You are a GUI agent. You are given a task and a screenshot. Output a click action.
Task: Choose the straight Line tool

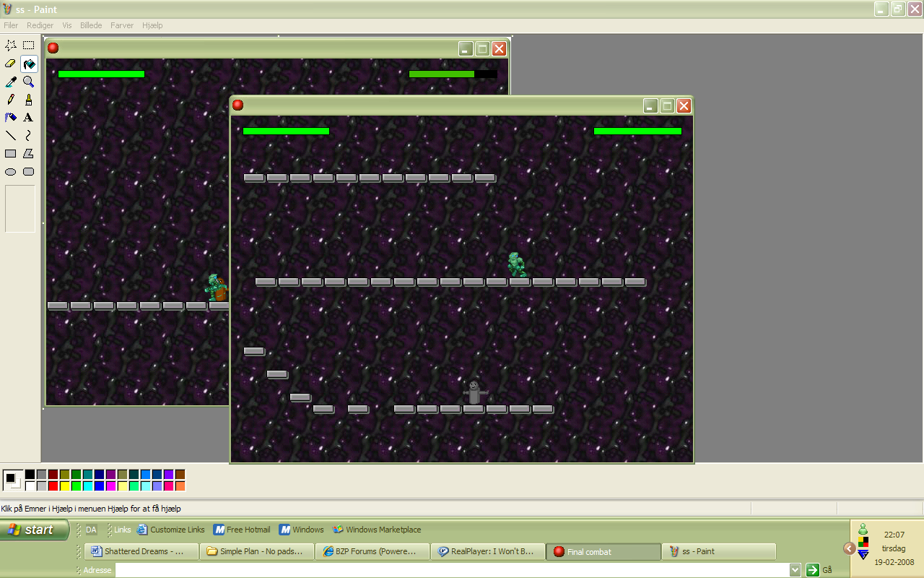pos(11,135)
